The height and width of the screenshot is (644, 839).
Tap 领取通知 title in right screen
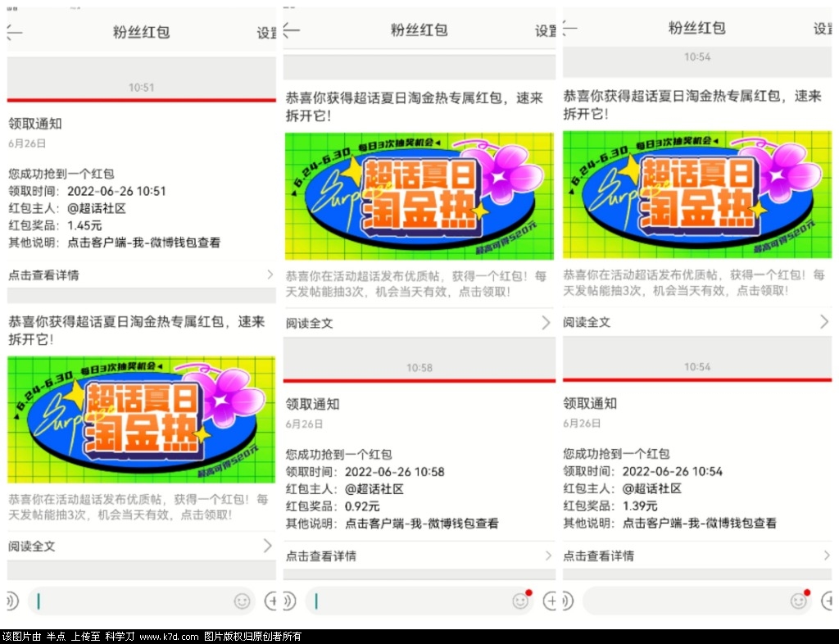point(590,403)
